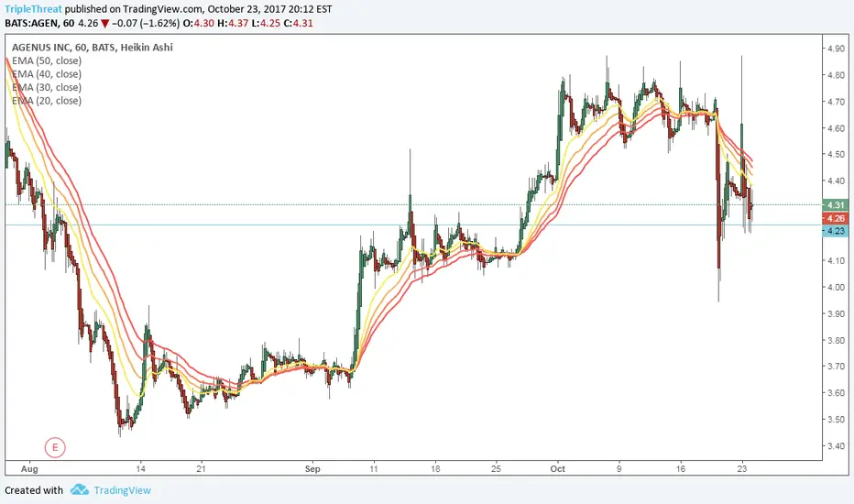Screen dimensions: 854x504
Task: Click the red 4.26 current price label
Action: 836,218
